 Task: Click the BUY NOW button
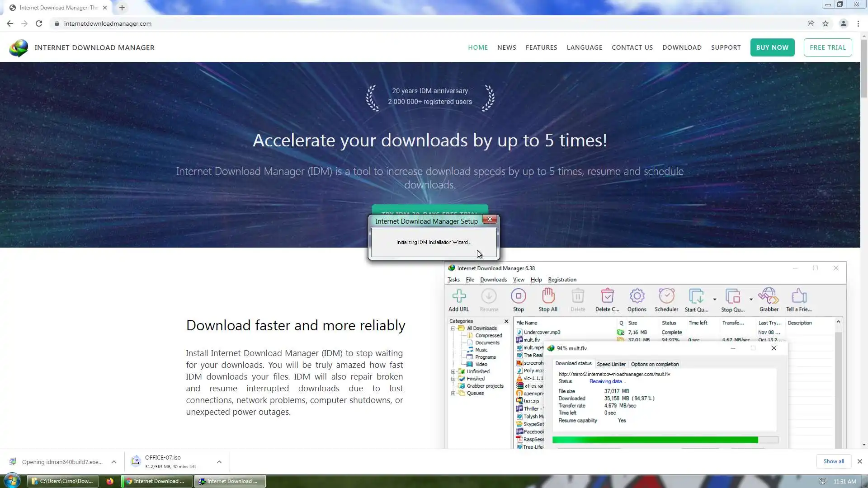(772, 47)
